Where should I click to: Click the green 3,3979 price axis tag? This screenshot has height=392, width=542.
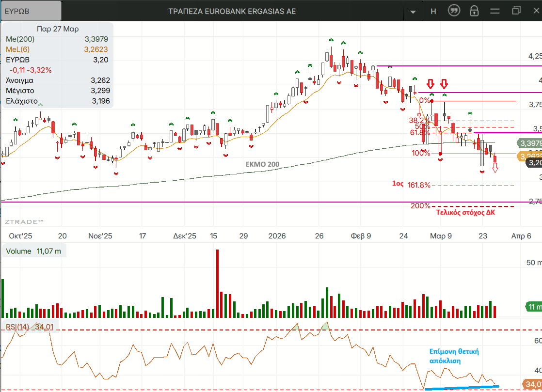tap(529, 143)
